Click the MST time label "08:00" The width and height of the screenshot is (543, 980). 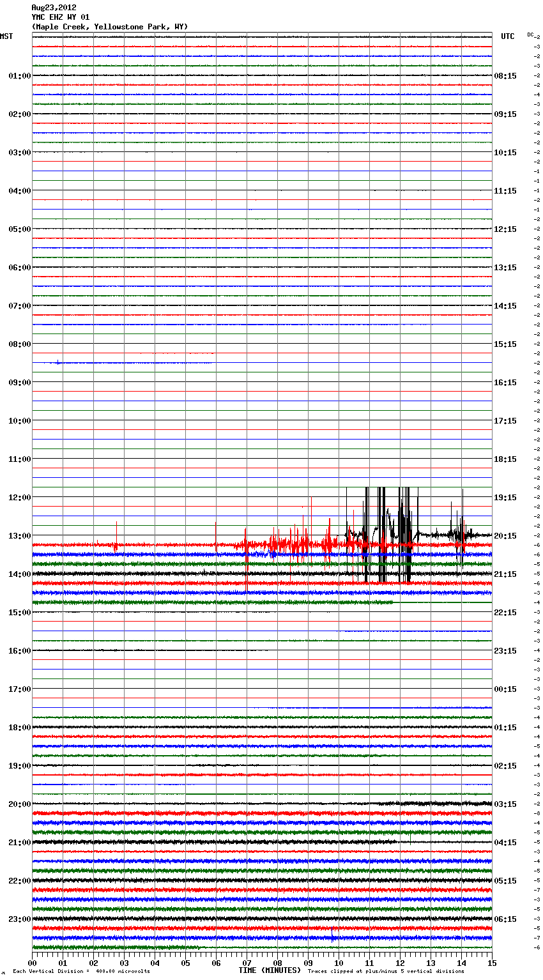coord(19,344)
